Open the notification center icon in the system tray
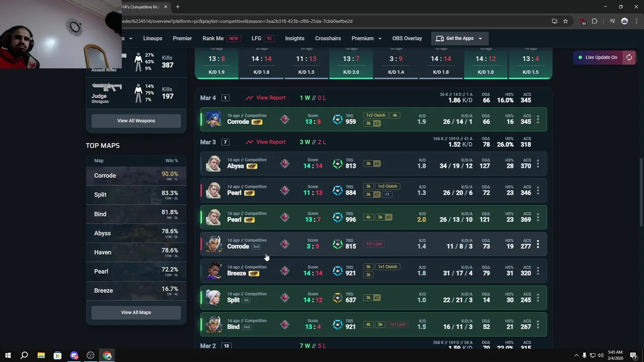This screenshot has width=644, height=362. [x=633, y=355]
